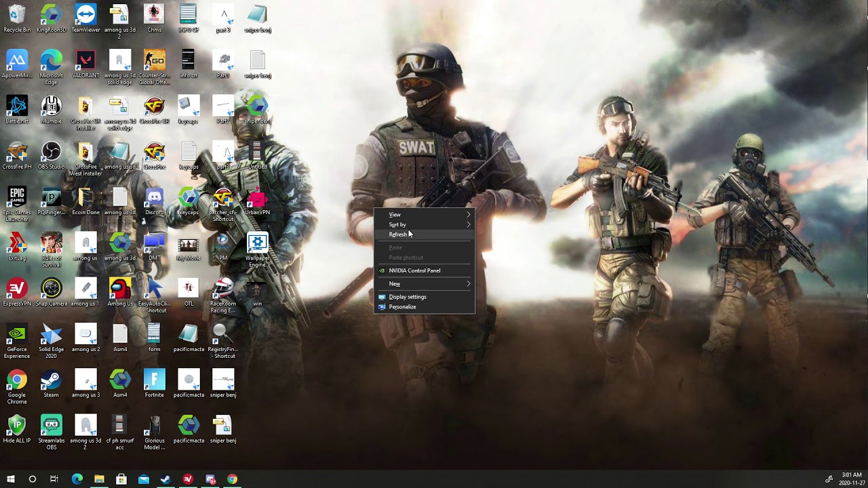Select the Recycle Bin icon
This screenshot has width=868, height=488.
click(x=17, y=18)
